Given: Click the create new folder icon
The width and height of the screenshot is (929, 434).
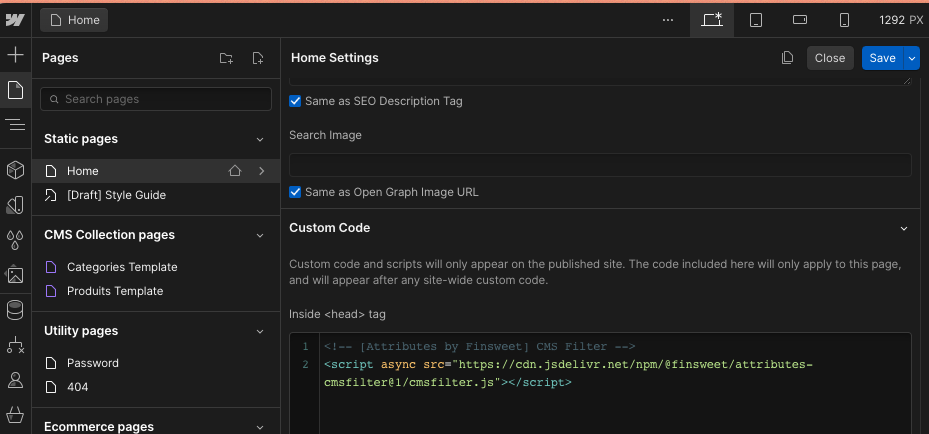Looking at the screenshot, I should [x=226, y=59].
